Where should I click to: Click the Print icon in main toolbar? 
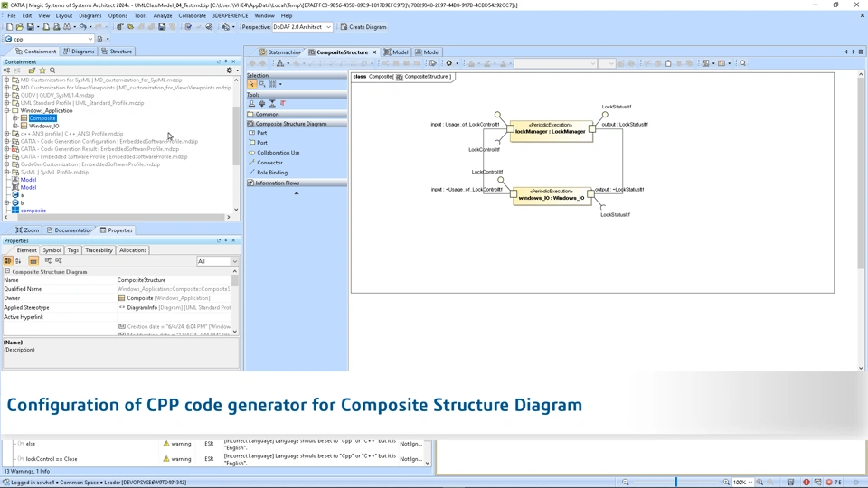tap(46, 26)
